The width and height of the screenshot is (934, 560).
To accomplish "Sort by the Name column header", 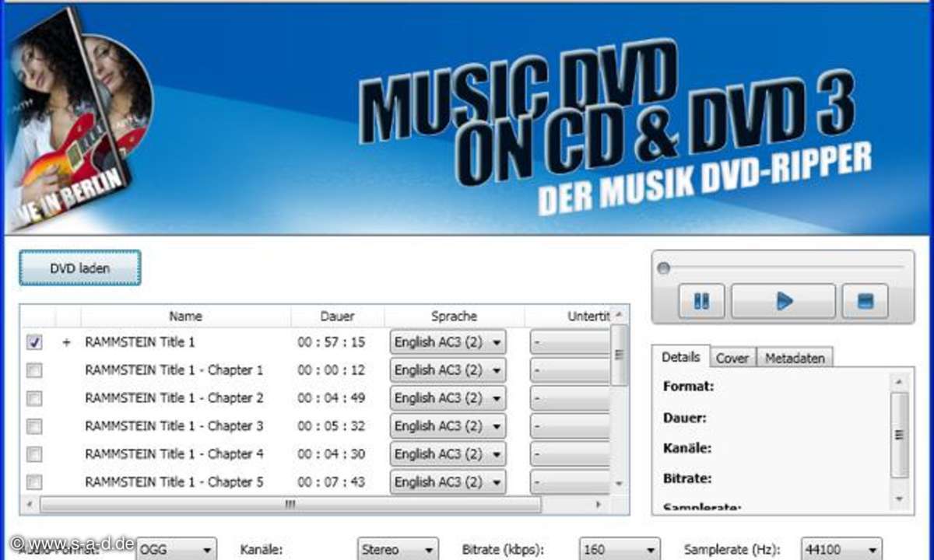I will (x=185, y=317).
